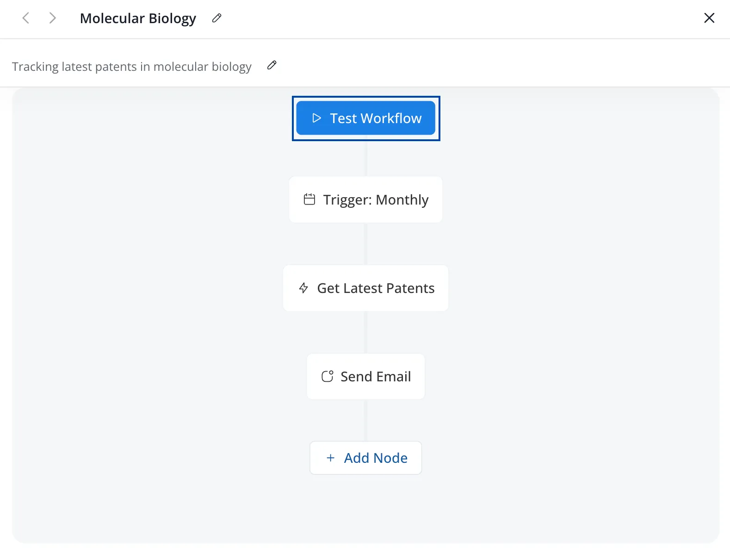Run the Test Workflow button

366,118
